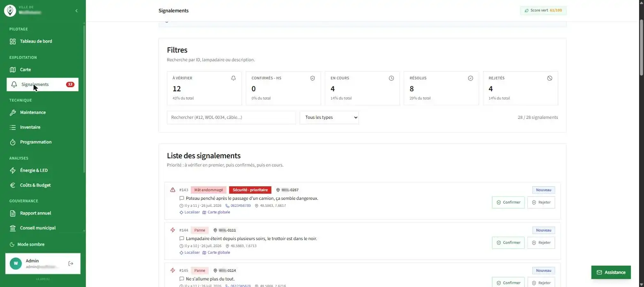Click the red 12 badge on Signalements

tap(70, 84)
